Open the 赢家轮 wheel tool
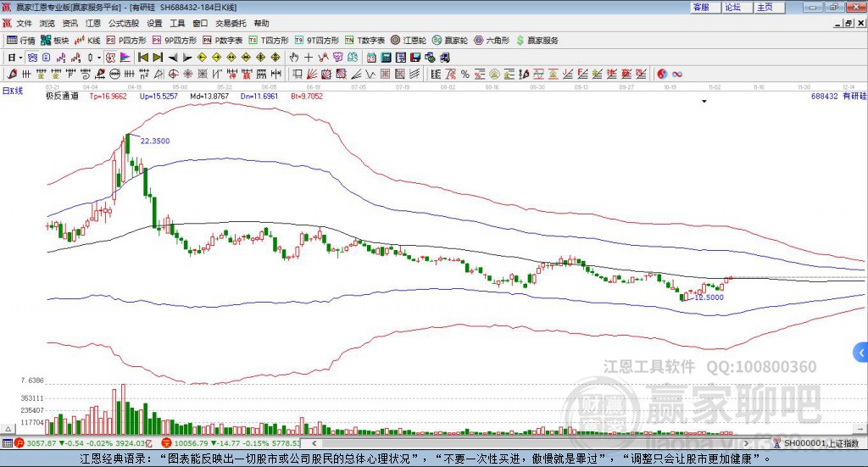 point(450,41)
